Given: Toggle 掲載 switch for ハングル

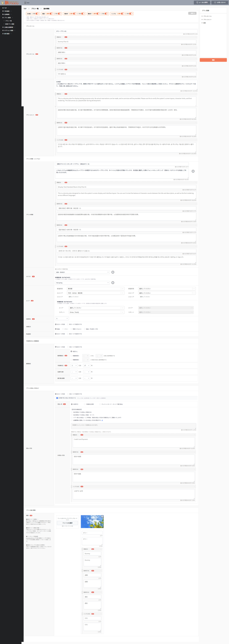Looking at the screenshot, I should point(131,14).
